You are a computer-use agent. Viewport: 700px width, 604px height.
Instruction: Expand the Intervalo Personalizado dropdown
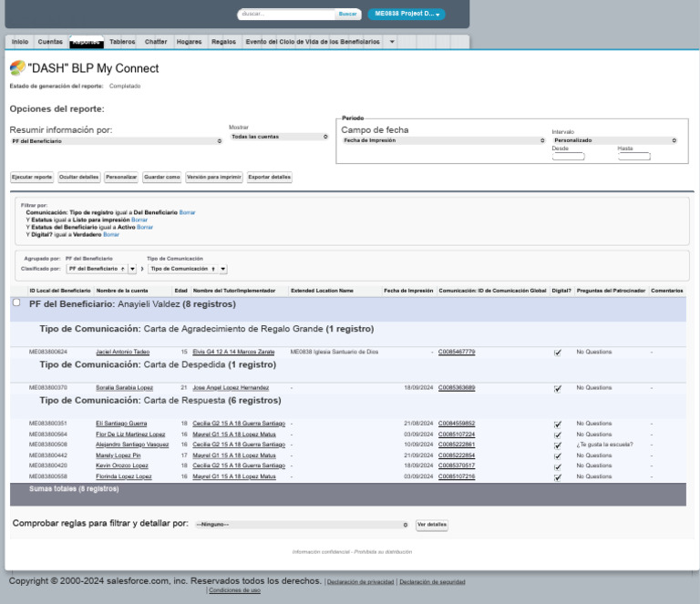click(614, 140)
